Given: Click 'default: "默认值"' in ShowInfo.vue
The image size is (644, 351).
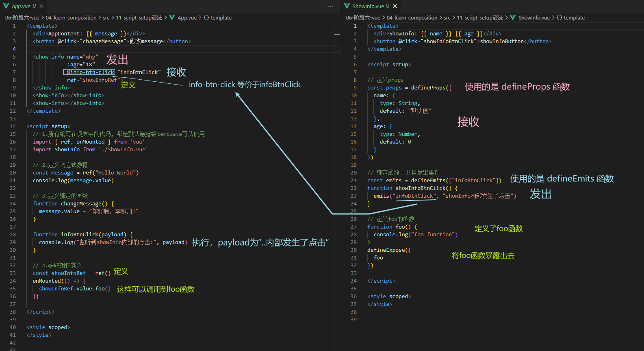Looking at the screenshot, I should [405, 111].
